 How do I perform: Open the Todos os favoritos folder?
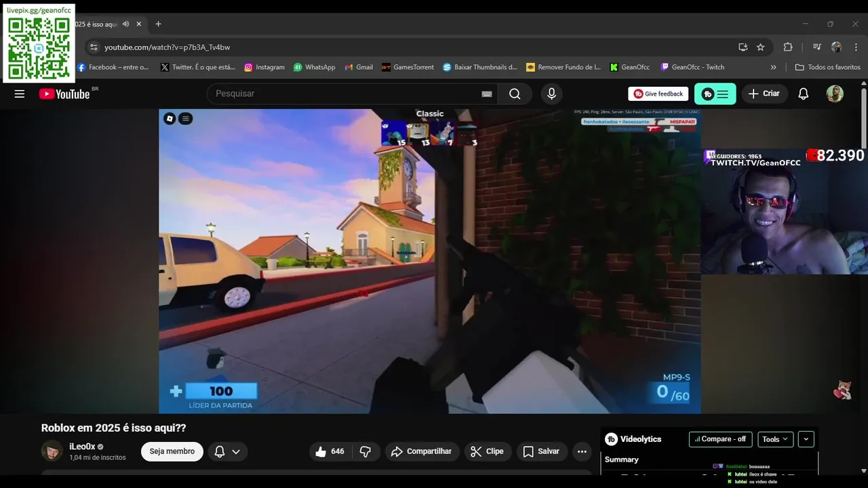pos(827,67)
